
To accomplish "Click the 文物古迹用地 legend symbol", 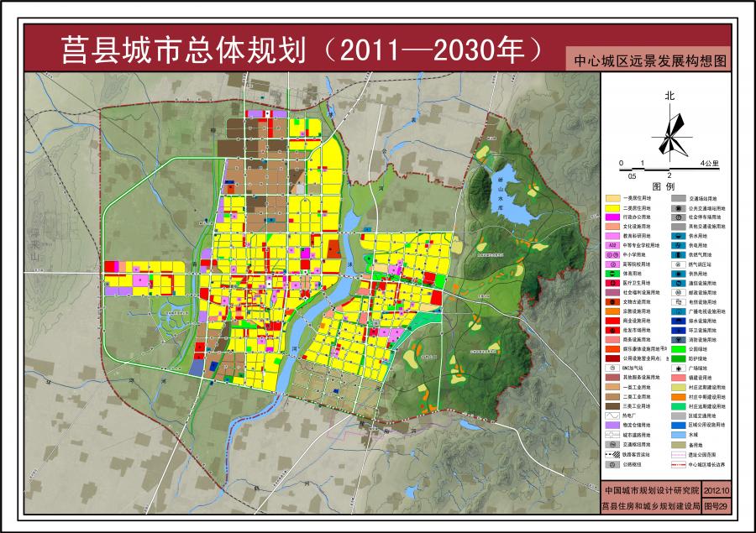I will point(613,301).
